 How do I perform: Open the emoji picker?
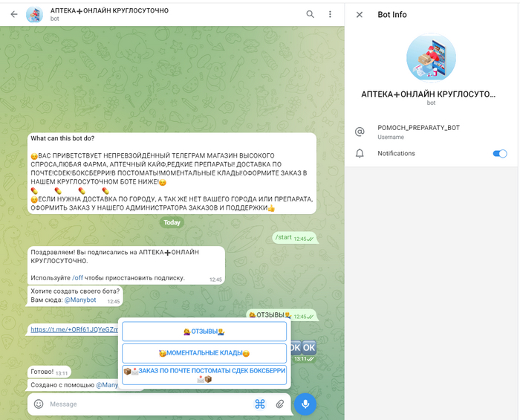(x=39, y=404)
